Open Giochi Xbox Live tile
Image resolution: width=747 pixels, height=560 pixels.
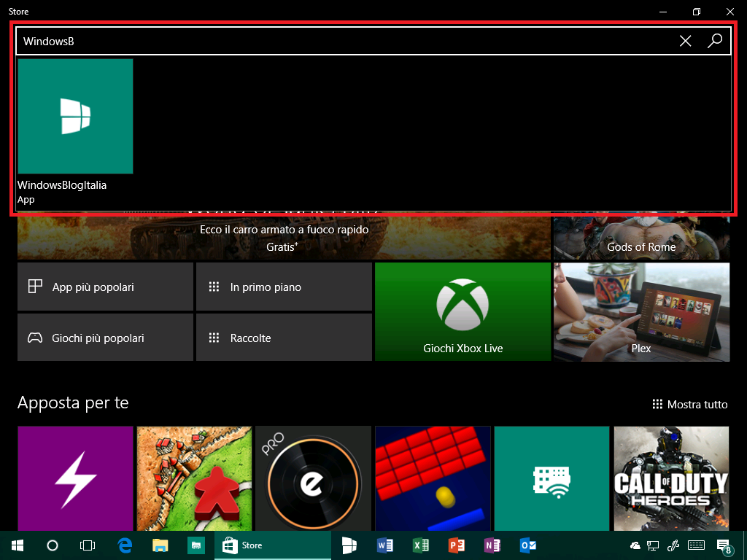[462, 312]
